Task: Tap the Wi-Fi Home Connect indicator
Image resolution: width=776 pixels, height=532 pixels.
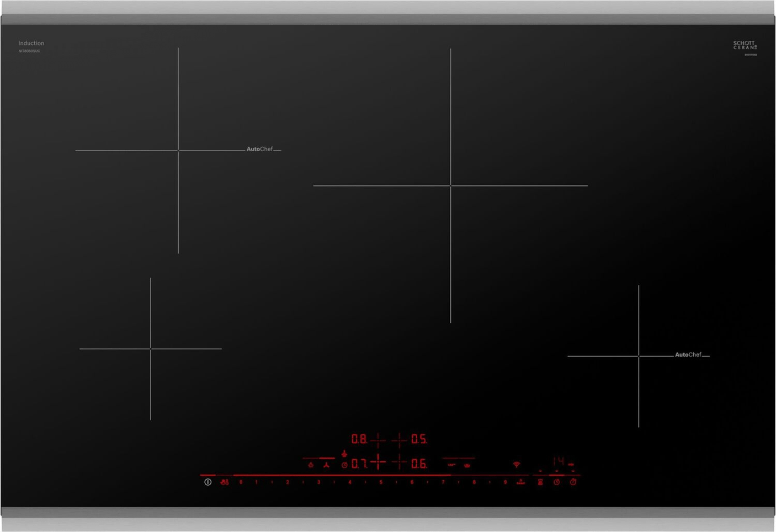Action: click(x=516, y=465)
